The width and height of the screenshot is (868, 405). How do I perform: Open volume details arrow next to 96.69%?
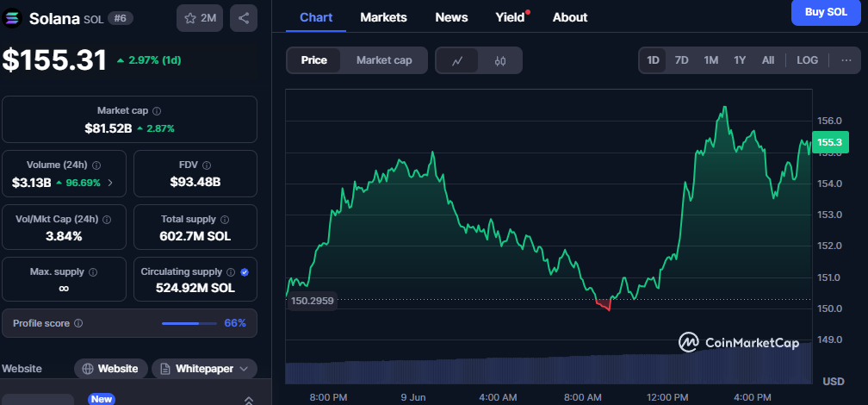coord(109,183)
